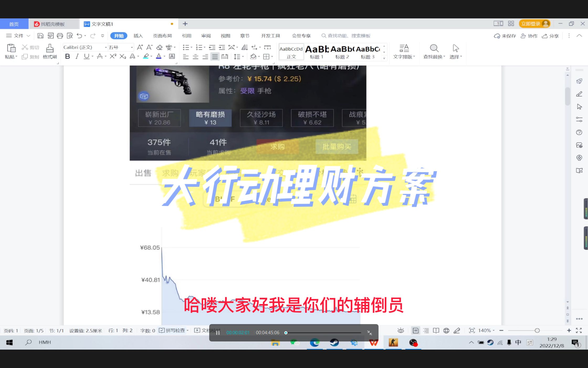Apply the 标题 1 heading style

[x=317, y=52]
